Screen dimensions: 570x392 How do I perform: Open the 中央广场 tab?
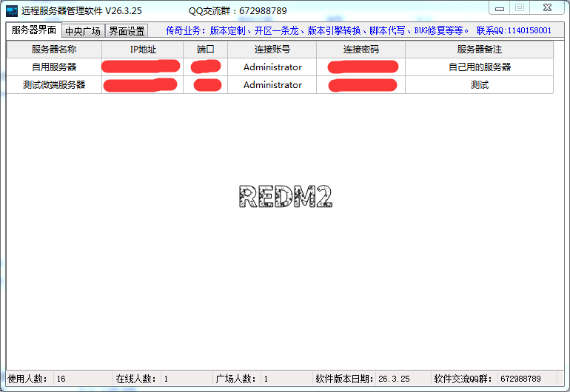82,31
